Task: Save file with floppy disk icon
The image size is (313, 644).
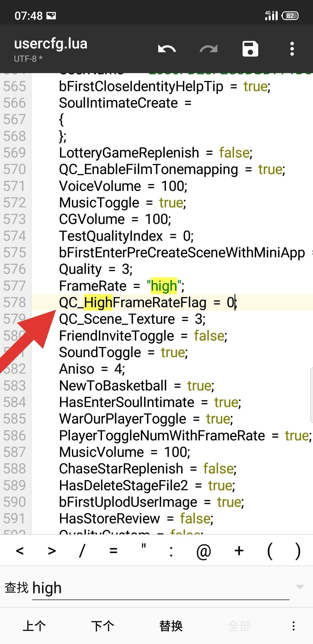Action: click(x=250, y=48)
